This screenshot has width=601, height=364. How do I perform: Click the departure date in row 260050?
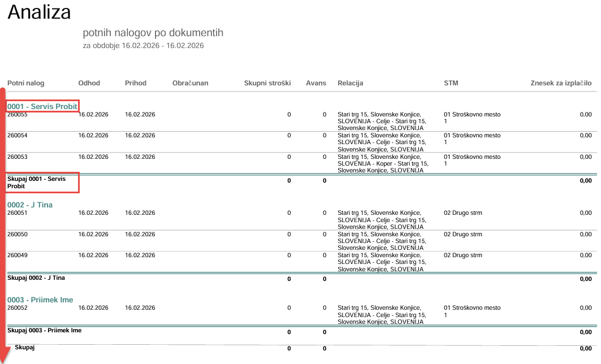[x=93, y=235]
